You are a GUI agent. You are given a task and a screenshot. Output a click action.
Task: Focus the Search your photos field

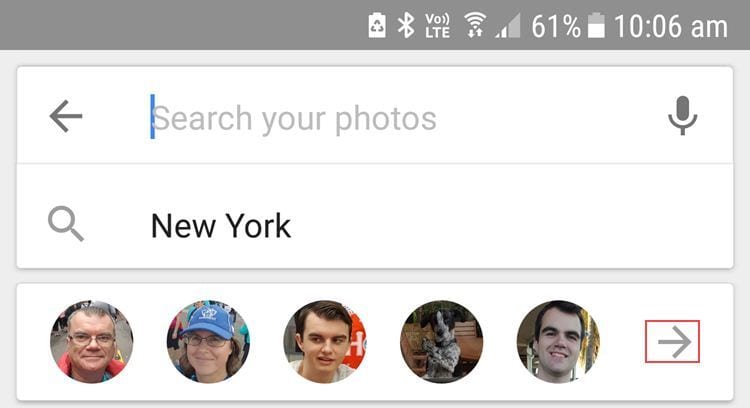380,118
